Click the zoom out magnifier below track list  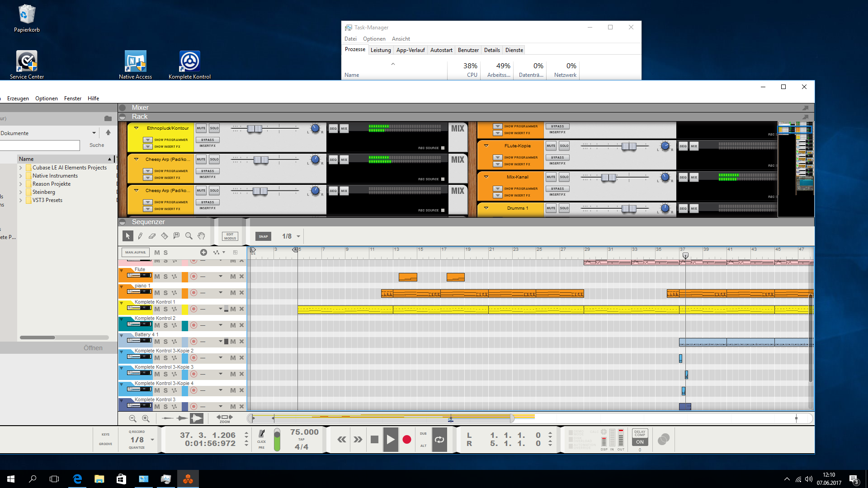(132, 419)
